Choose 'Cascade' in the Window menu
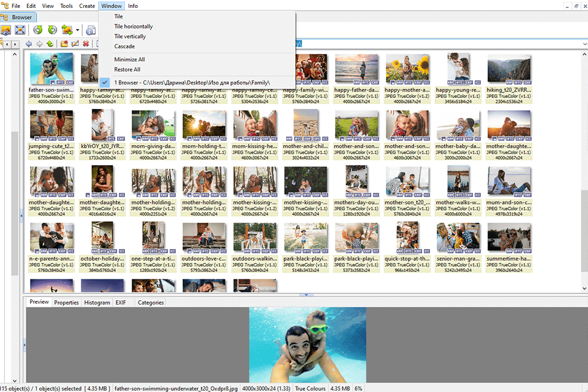Screen dimensions: 588x392 coord(124,46)
